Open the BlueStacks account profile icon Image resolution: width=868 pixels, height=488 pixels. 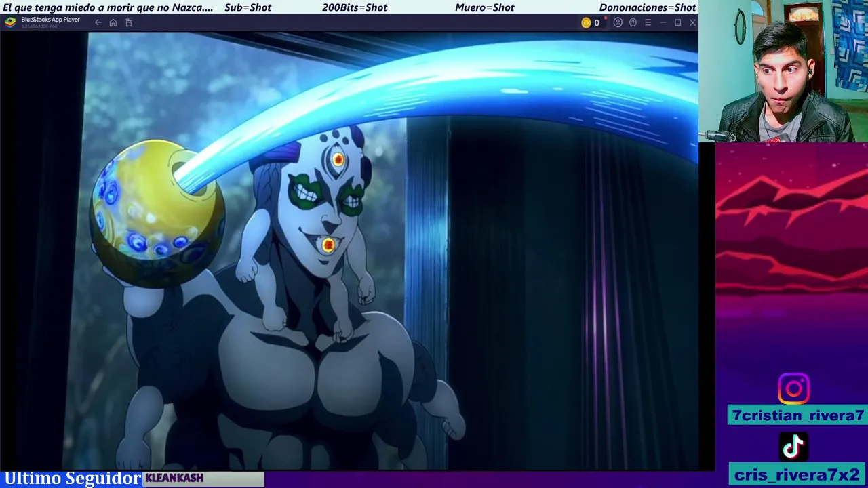[618, 22]
